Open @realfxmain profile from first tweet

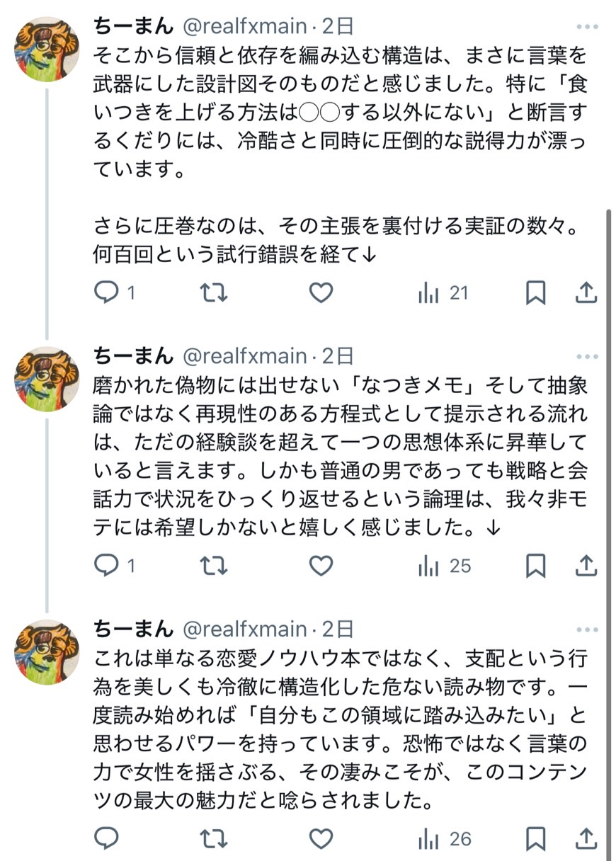(x=245, y=28)
